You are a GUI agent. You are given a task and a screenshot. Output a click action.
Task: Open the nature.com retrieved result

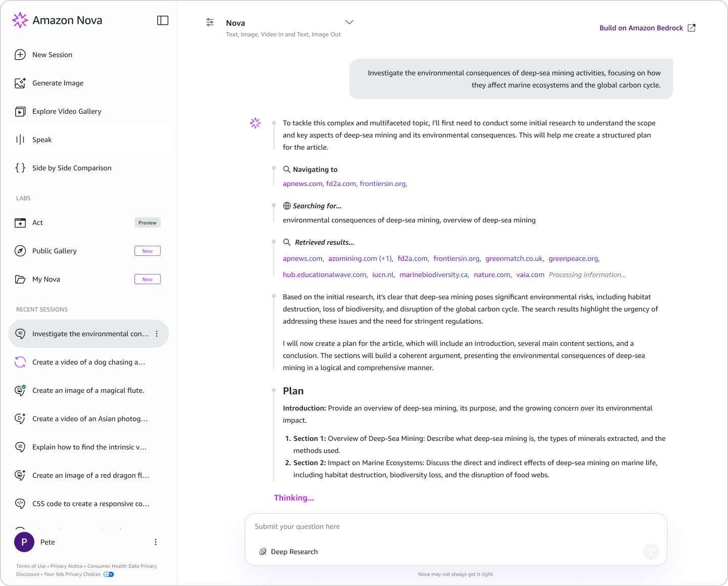click(x=492, y=275)
